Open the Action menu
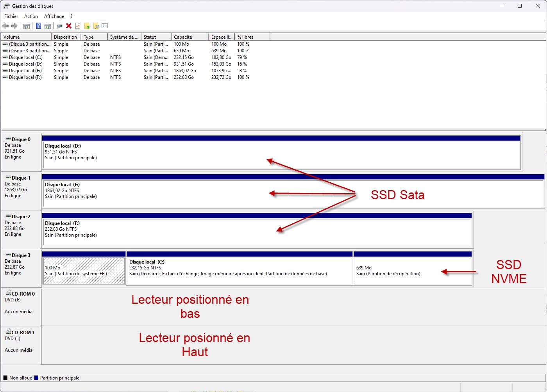 (x=31, y=16)
